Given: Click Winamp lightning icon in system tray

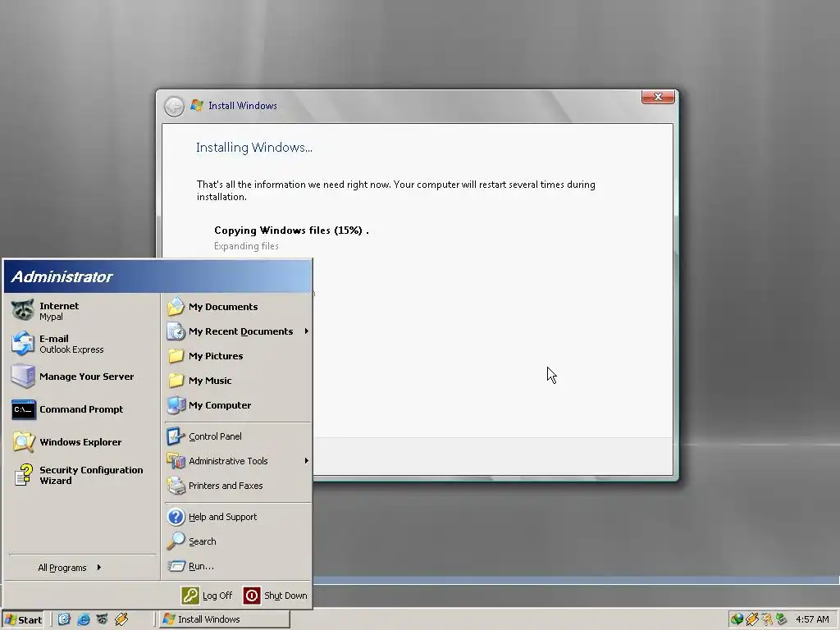Looking at the screenshot, I should click(752, 619).
